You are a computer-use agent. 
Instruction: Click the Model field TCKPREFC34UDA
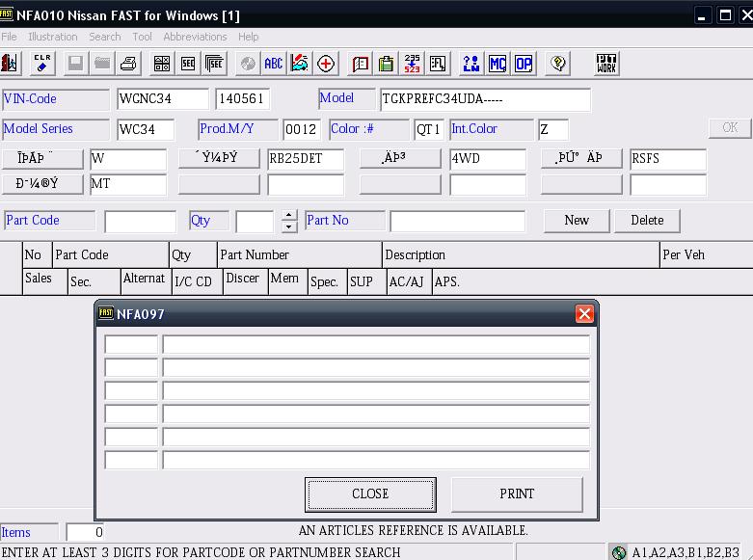click(x=485, y=99)
